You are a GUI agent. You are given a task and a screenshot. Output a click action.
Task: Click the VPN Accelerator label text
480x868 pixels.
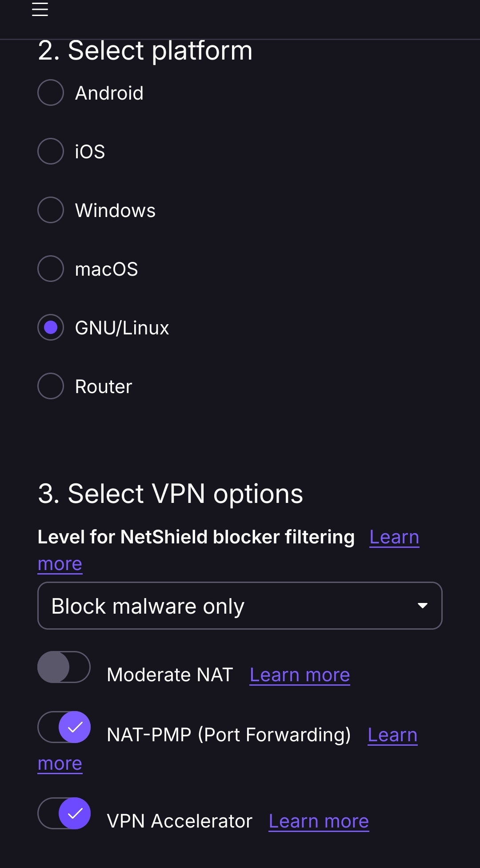point(180,821)
